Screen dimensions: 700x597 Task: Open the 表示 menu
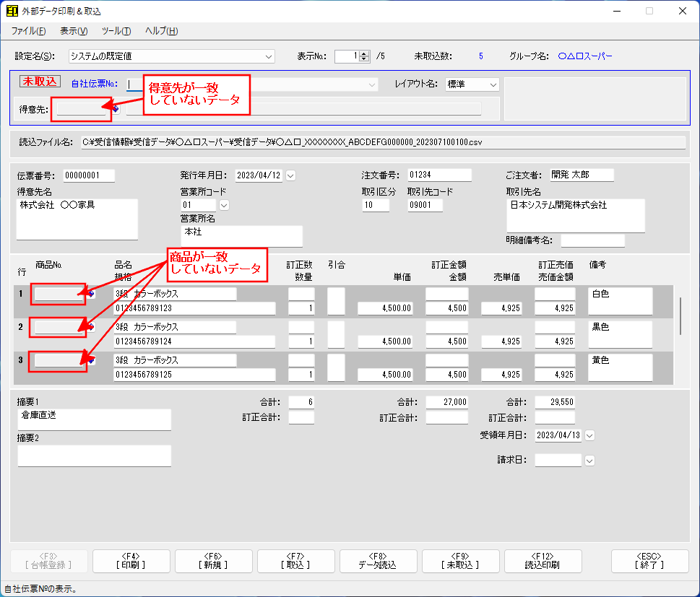pyautogui.click(x=74, y=31)
